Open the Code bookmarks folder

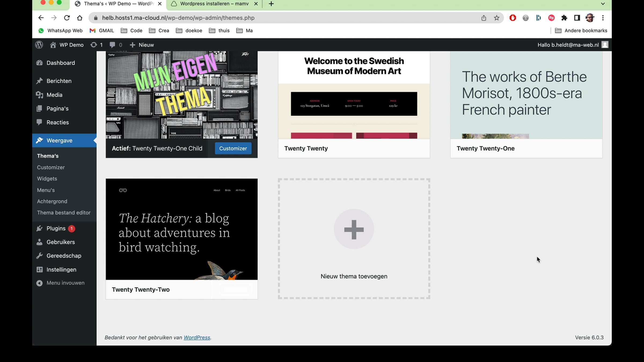coord(131,31)
